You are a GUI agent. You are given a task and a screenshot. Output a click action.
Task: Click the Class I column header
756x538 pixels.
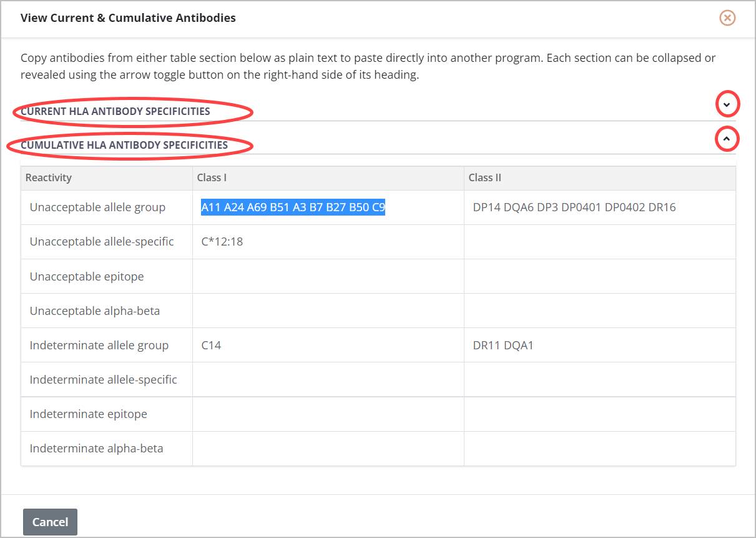coord(212,177)
